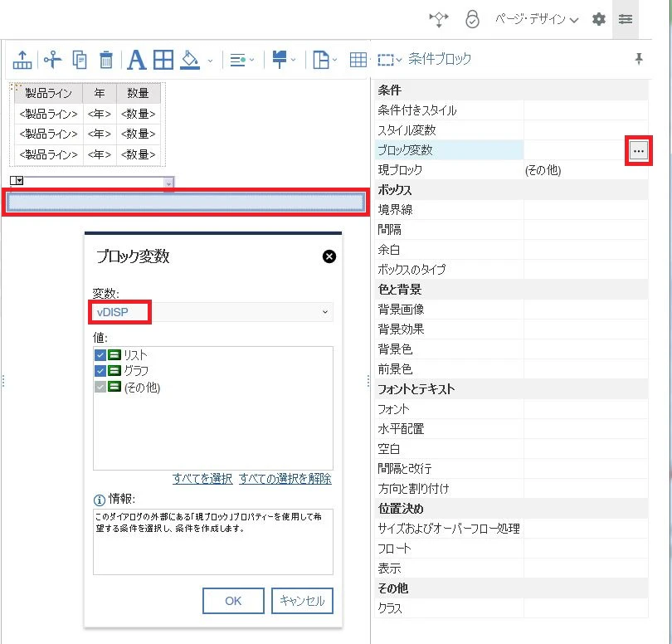The height and width of the screenshot is (644, 672).
Task: Open the settings gear icon
Action: point(598,19)
